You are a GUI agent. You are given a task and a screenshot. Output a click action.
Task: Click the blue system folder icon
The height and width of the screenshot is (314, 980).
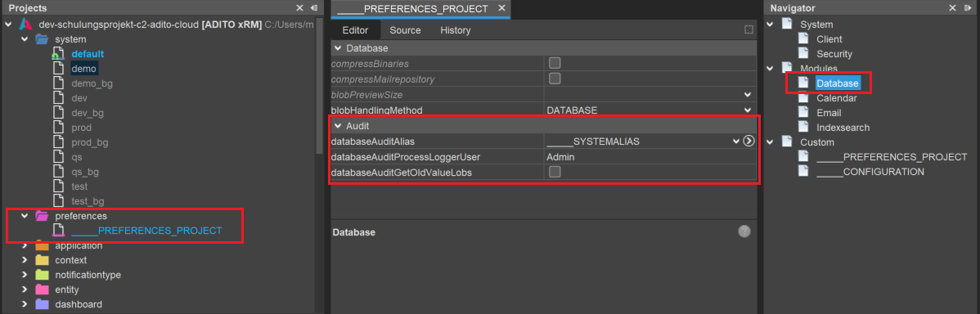click(x=42, y=39)
